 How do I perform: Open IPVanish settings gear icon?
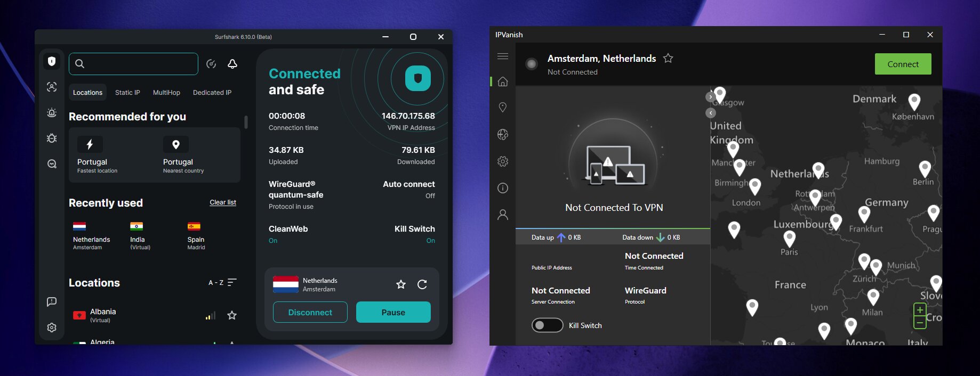(503, 161)
